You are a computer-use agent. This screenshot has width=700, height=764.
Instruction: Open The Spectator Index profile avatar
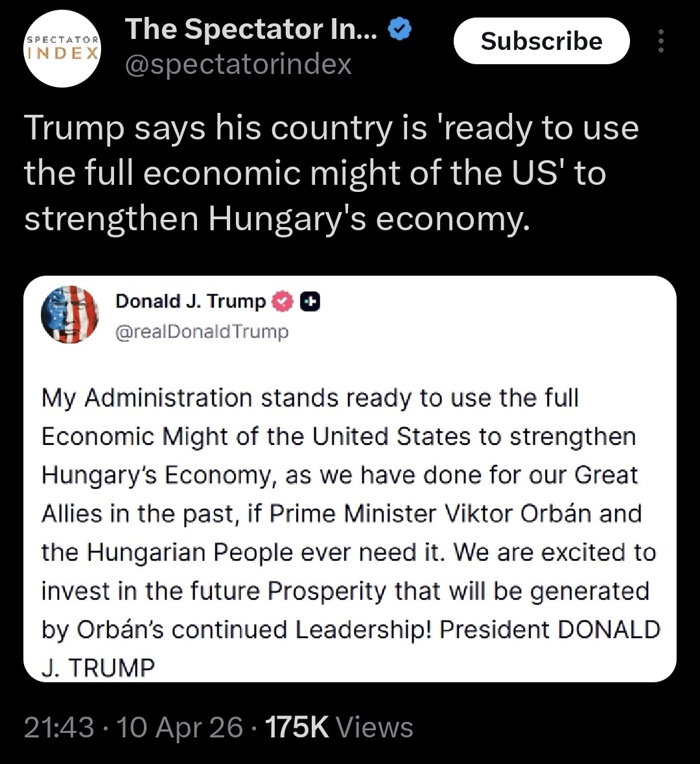pos(63,48)
